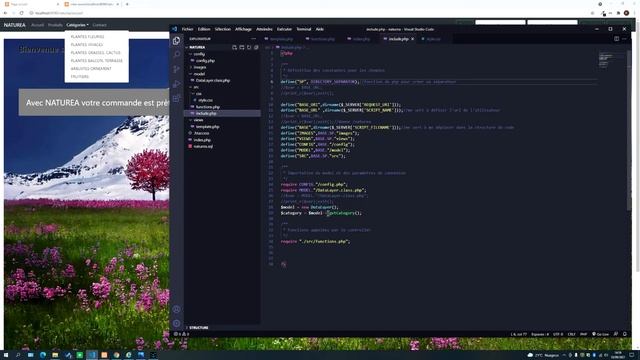Open naturea.sql in explorer tree
Viewport: 640px width, 360px height.
pos(203,146)
